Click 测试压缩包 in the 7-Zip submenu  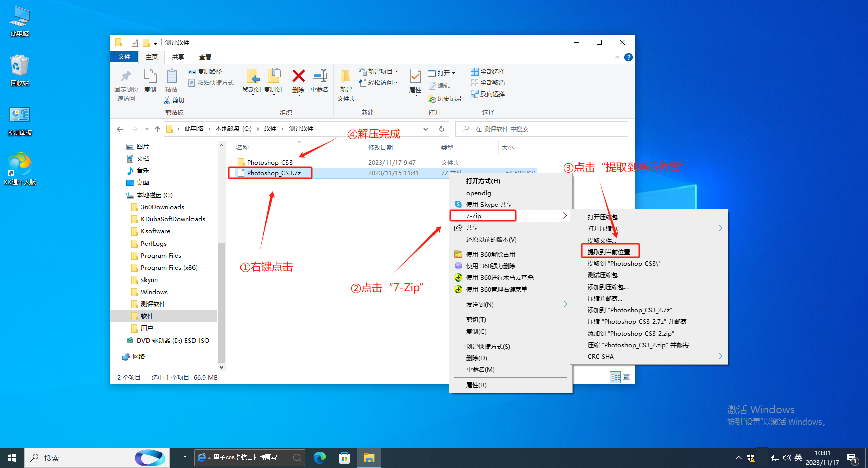click(603, 275)
